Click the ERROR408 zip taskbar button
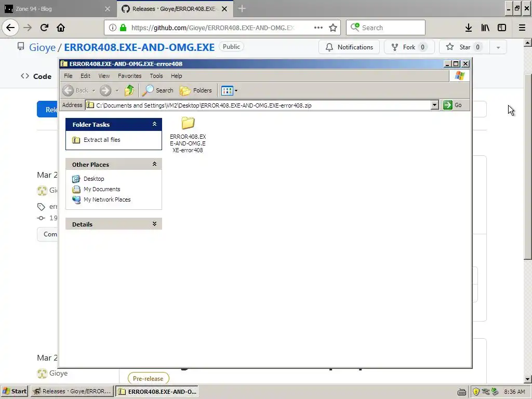 click(x=157, y=391)
